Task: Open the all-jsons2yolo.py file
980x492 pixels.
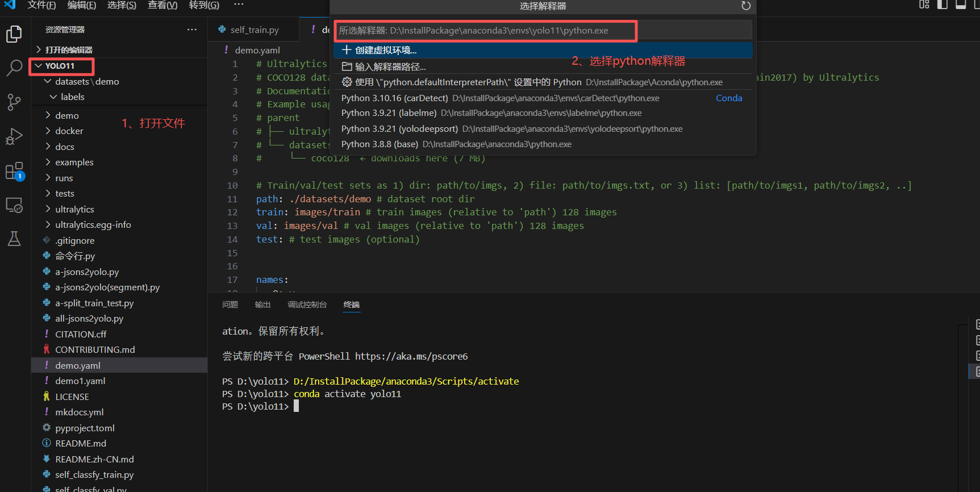Action: pyautogui.click(x=119, y=319)
